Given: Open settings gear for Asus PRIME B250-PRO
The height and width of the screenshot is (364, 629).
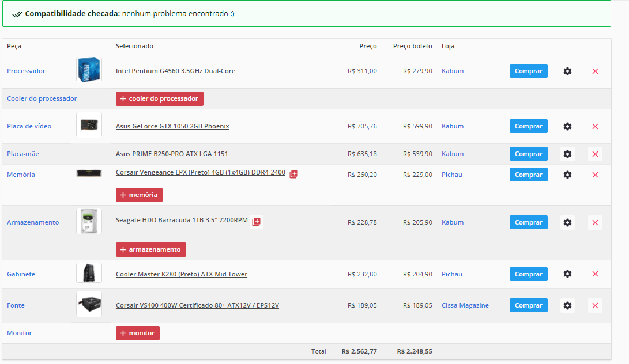Looking at the screenshot, I should point(567,154).
